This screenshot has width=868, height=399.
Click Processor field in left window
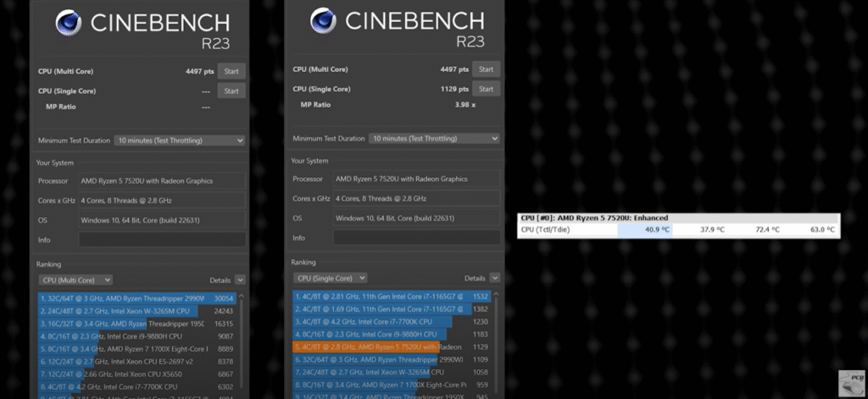pyautogui.click(x=162, y=181)
